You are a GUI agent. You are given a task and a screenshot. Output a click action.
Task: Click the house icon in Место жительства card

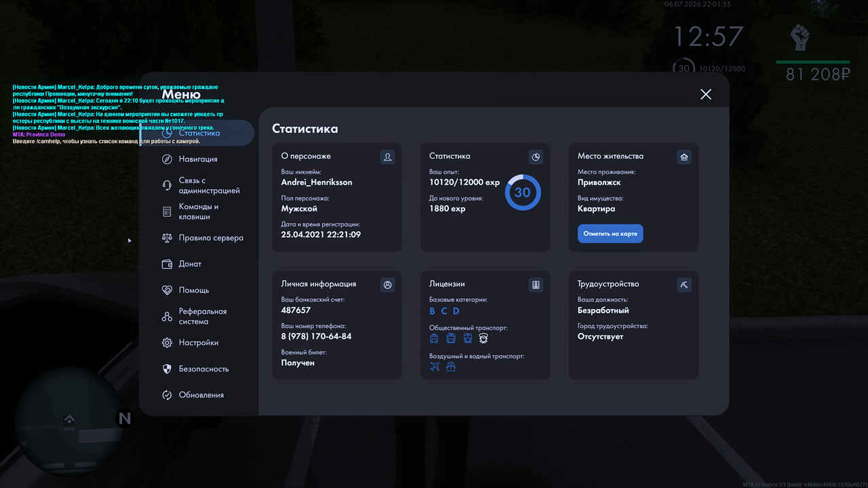pyautogui.click(x=684, y=157)
